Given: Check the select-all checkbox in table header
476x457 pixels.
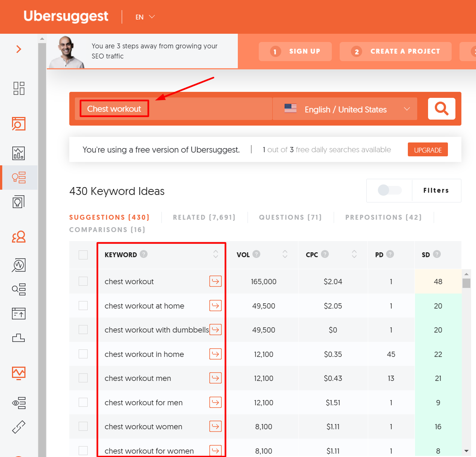Looking at the screenshot, I should click(x=83, y=255).
